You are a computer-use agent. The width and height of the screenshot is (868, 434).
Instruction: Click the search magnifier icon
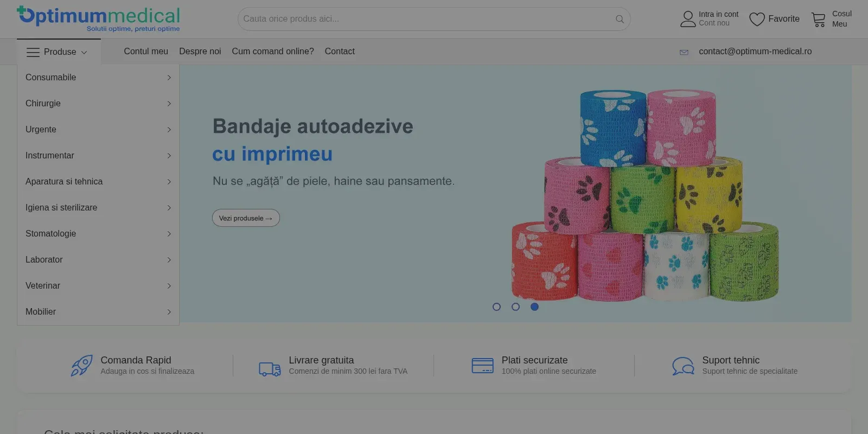620,19
